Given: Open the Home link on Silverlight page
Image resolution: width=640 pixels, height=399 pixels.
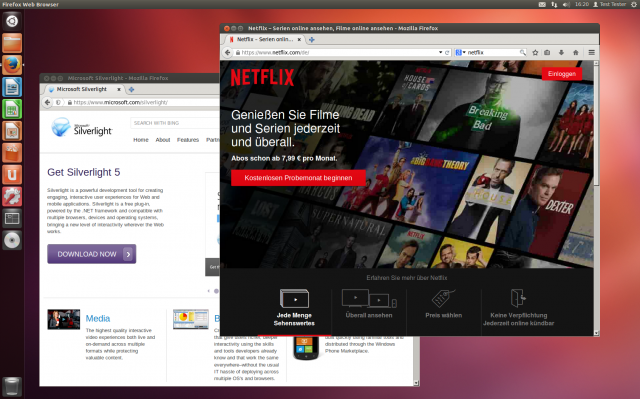Looking at the screenshot, I should click(141, 140).
